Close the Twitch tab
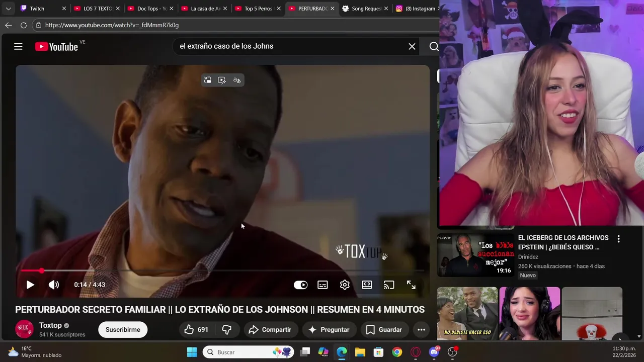 (64, 9)
